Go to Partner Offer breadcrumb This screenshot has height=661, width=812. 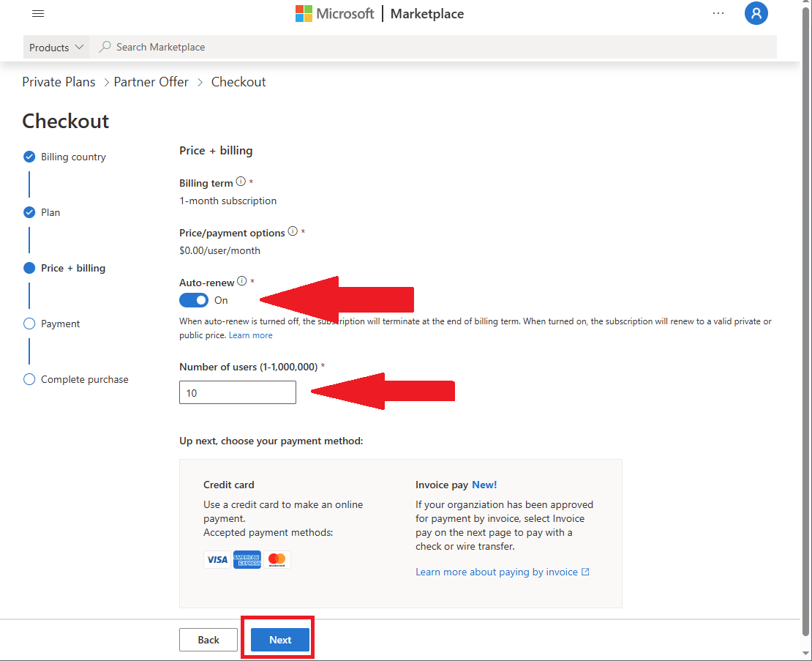click(x=151, y=82)
